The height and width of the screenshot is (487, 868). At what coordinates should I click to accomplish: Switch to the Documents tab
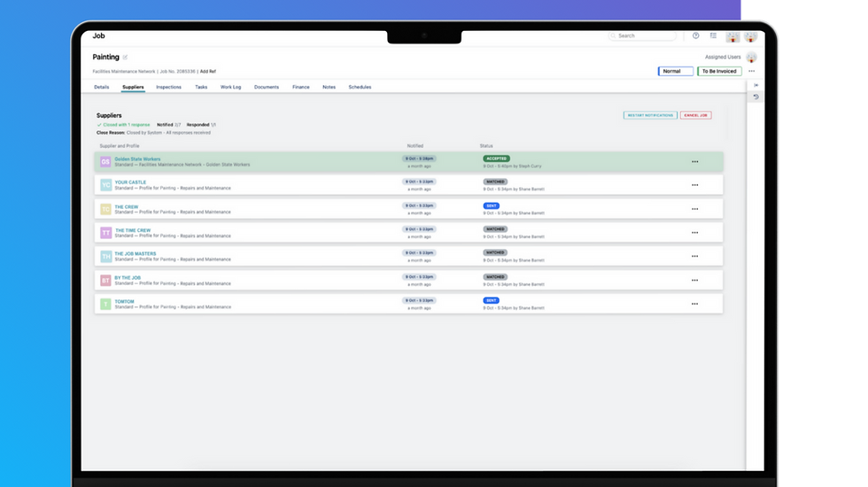click(x=267, y=87)
